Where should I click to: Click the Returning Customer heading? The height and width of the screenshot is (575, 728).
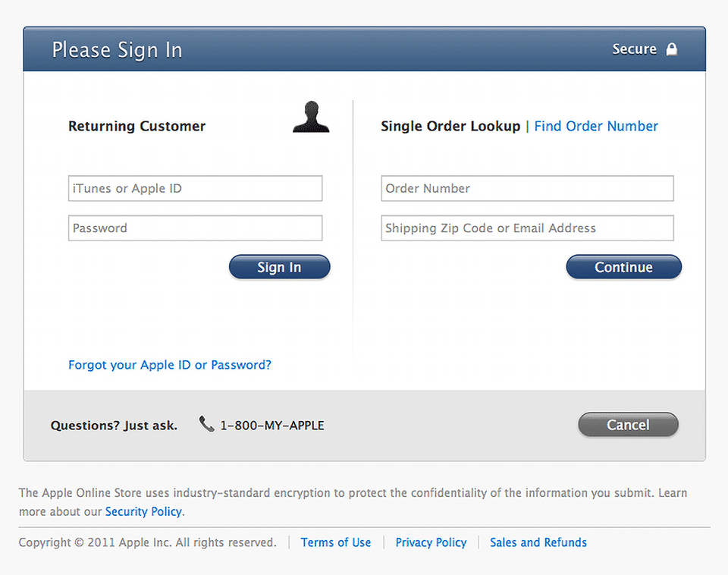[x=136, y=127]
